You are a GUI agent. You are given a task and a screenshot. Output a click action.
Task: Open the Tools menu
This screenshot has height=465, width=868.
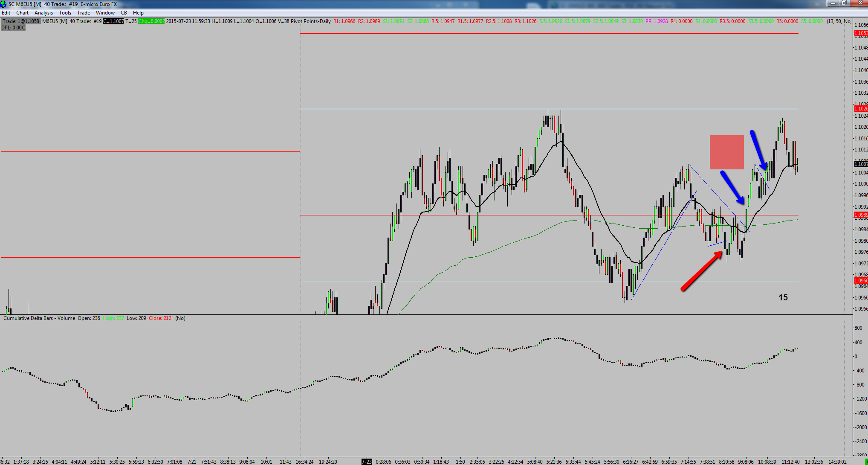65,13
